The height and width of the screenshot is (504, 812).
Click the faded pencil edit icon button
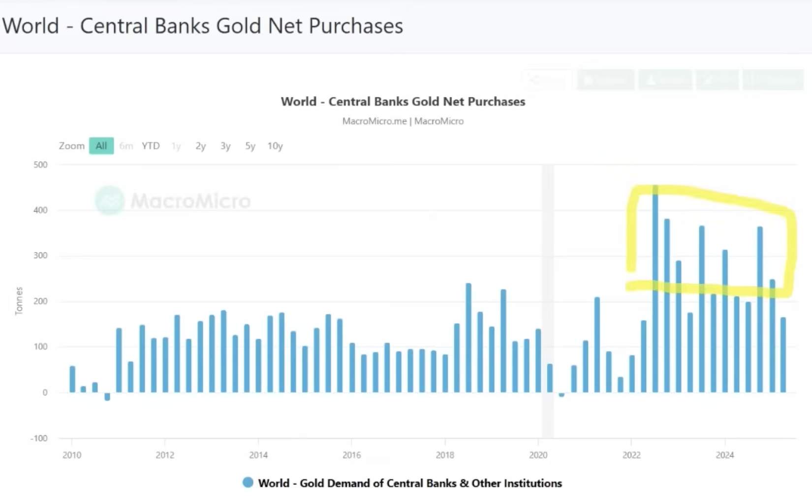(x=718, y=80)
